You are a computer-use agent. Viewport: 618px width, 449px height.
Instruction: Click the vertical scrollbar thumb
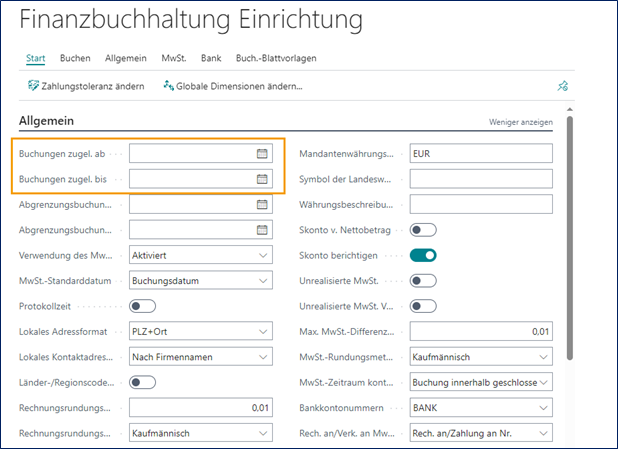(x=570, y=238)
